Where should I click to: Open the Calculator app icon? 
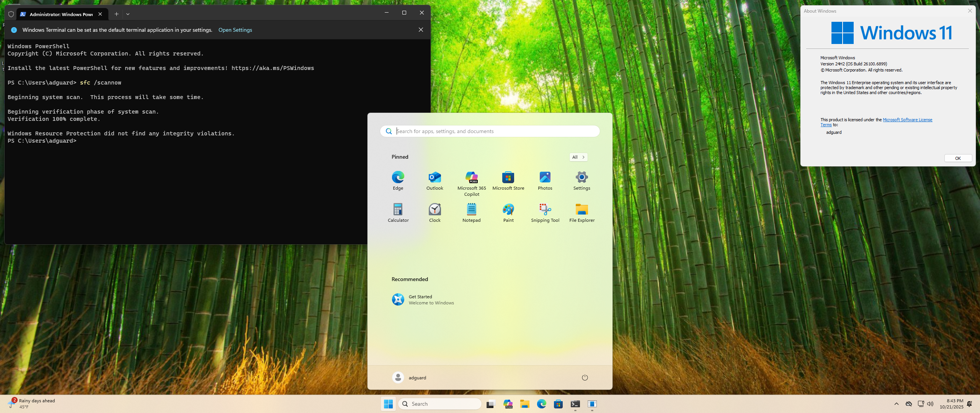[x=398, y=210]
